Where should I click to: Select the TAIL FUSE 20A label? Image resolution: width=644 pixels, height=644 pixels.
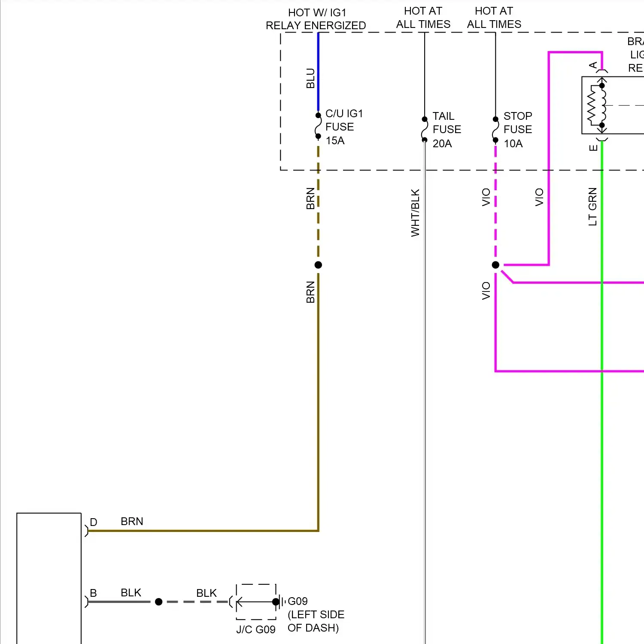tap(447, 130)
